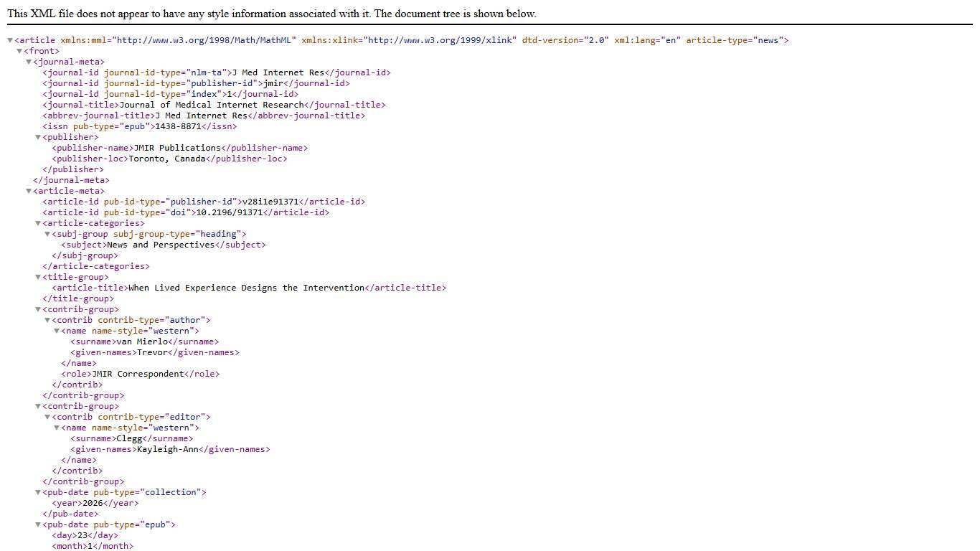Collapse the article-categories element triangle
The width and height of the screenshot is (980, 551).
(x=38, y=224)
